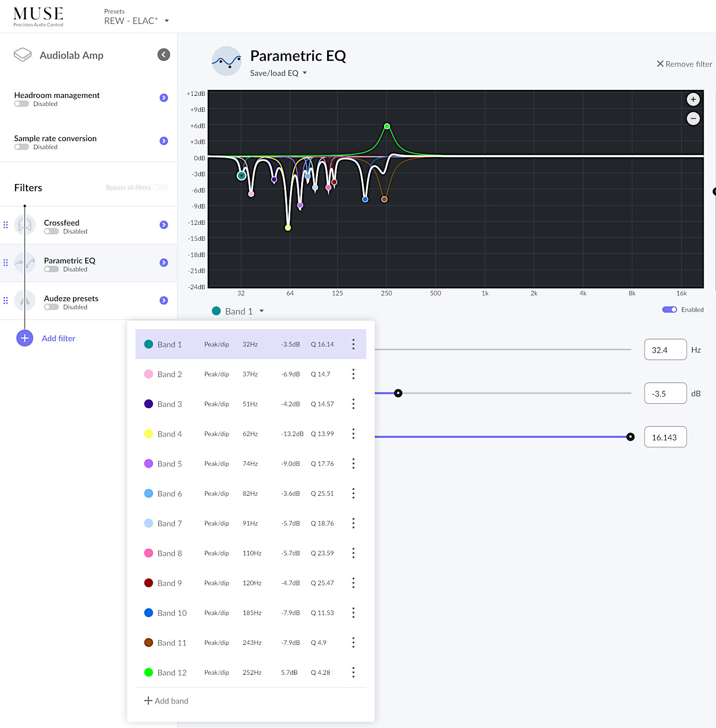Viewport: 716px width, 728px height.
Task: Select Band 2 at 37Hz in list
Action: pos(251,374)
